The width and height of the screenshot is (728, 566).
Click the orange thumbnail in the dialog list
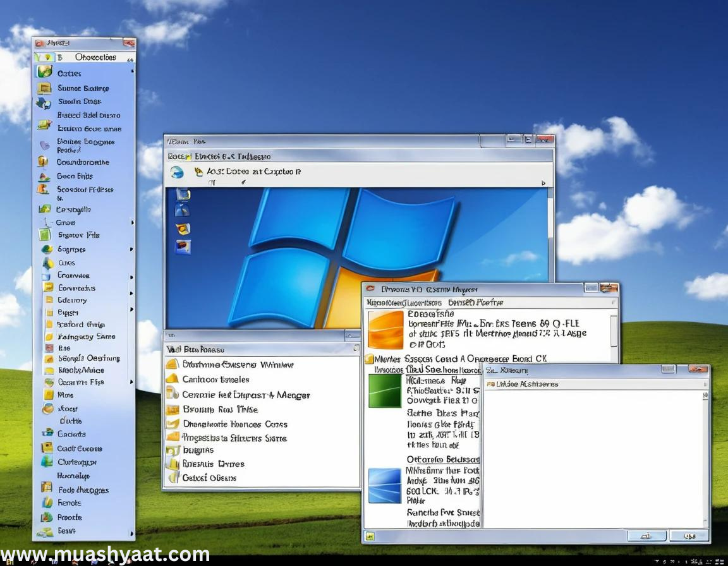[x=385, y=330]
